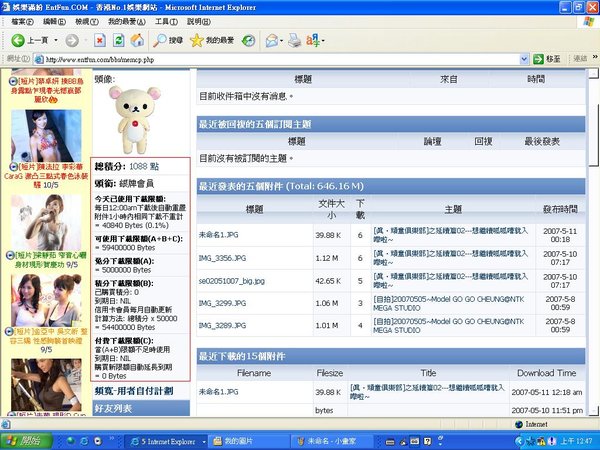Viewport: 600px width, 450px height.
Task: Refresh the page with green arrows icon
Action: click(x=118, y=40)
